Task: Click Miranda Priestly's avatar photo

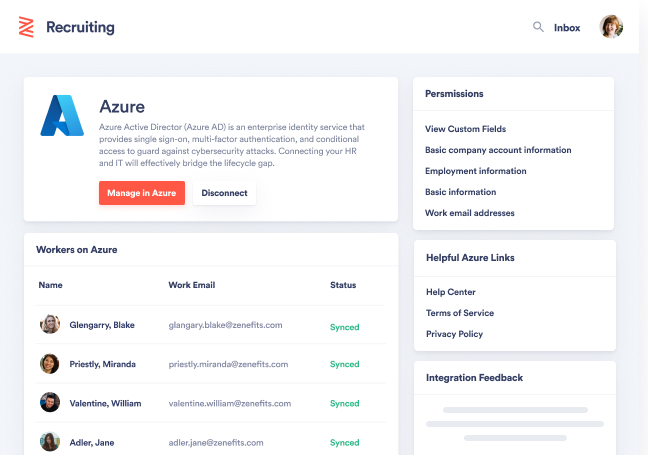Action: (50, 364)
